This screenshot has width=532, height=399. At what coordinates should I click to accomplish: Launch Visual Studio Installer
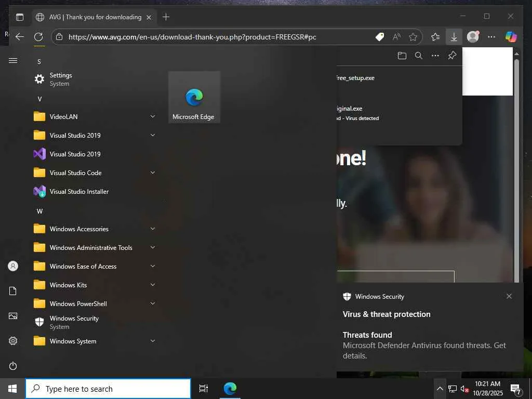(95, 191)
